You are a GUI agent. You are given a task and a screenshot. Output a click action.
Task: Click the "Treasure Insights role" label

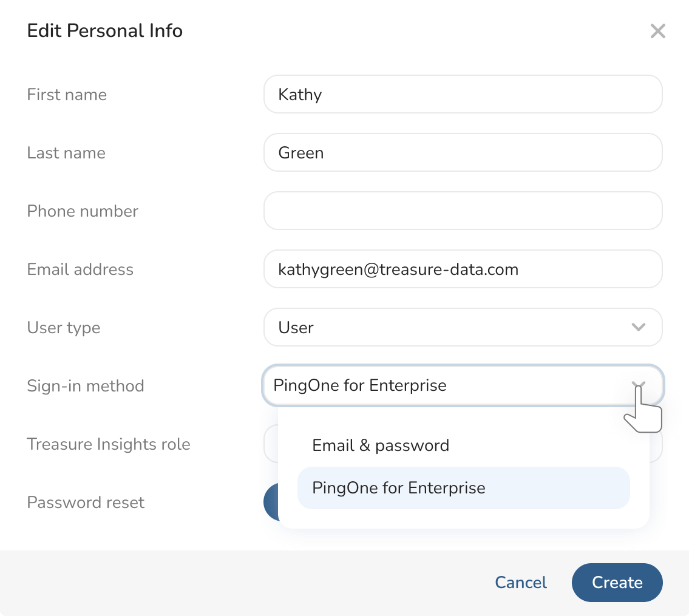[109, 444]
